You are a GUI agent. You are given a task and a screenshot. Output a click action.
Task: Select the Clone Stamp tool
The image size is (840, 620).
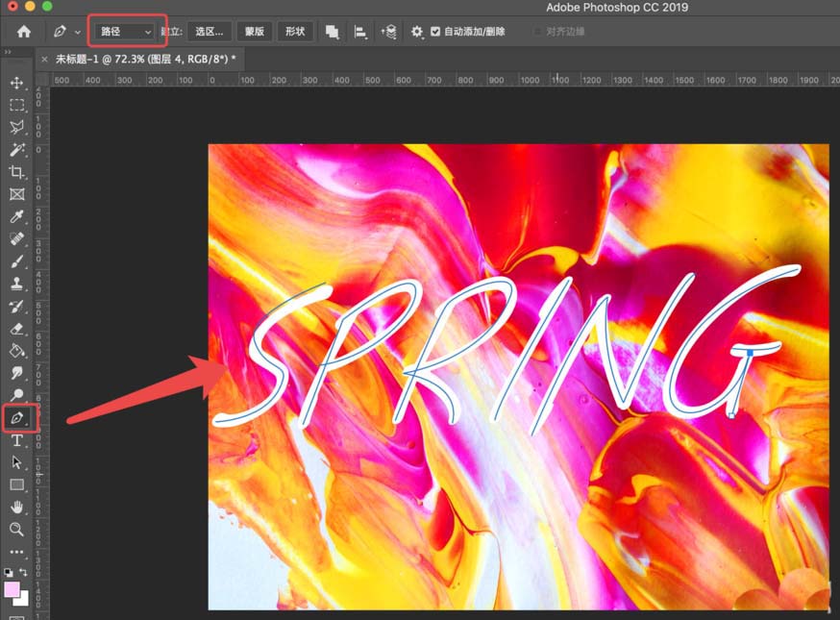(x=16, y=284)
